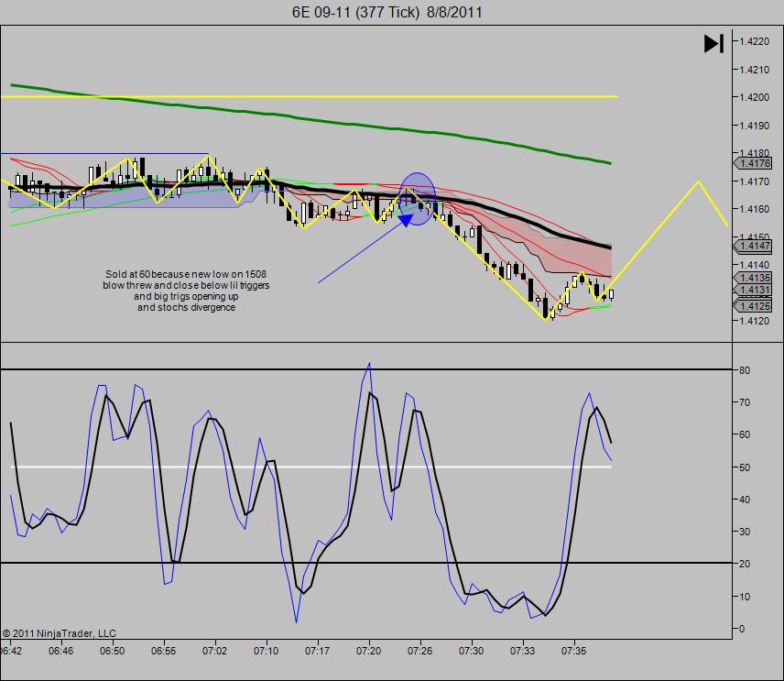This screenshot has width=784, height=681.
Task: Select the 1.4131 price marker tag
Action: click(753, 290)
